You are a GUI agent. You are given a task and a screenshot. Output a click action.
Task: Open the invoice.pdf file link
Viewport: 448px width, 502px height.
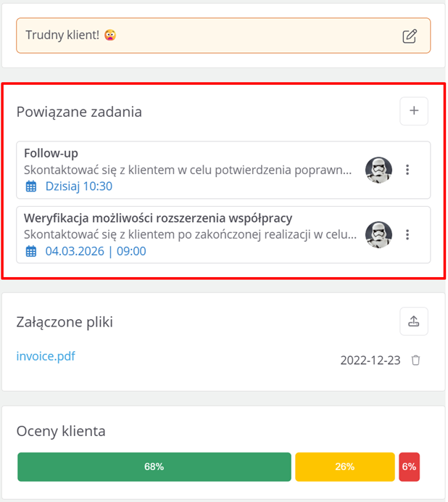(x=46, y=356)
